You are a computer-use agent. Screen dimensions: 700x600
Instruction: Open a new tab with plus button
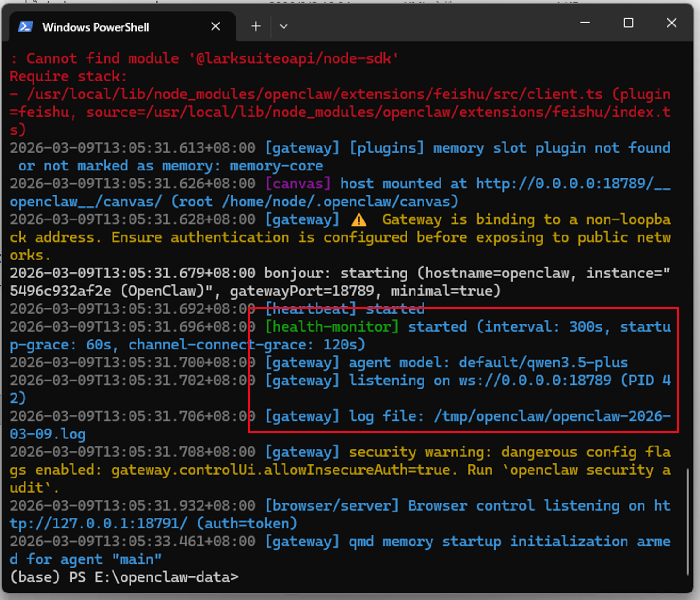point(256,26)
